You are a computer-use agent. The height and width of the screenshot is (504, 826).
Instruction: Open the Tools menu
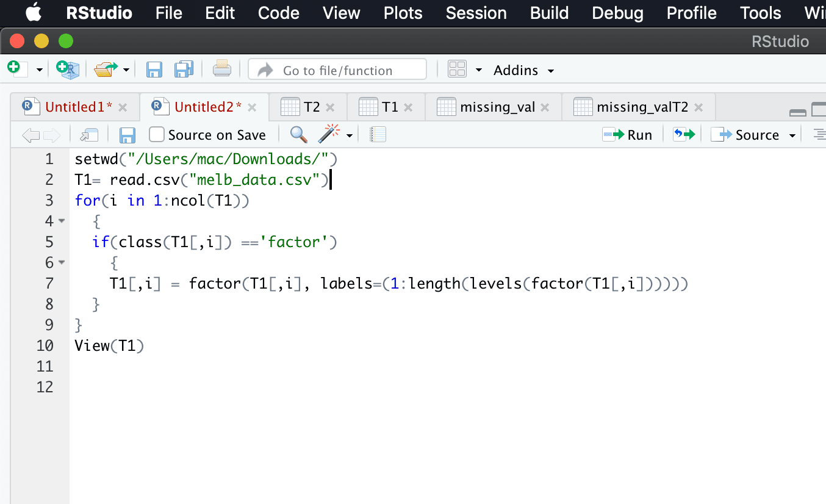761,13
